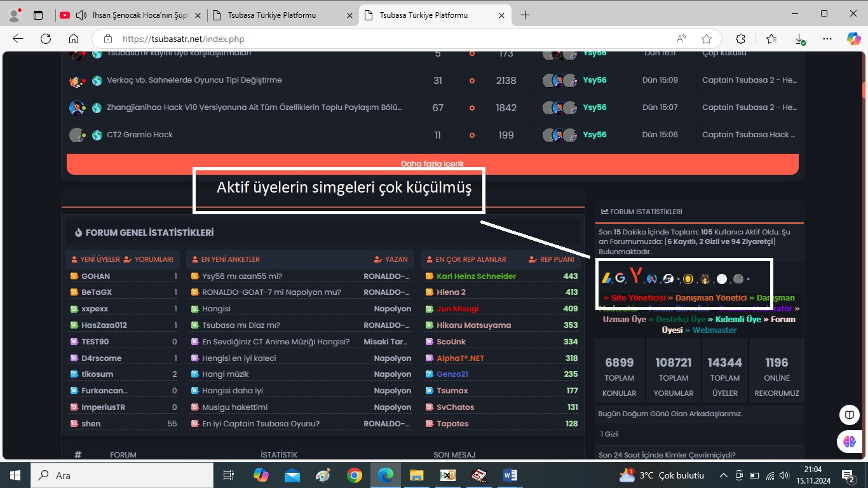868x488 pixels.
Task: Go back using the browser back arrow
Action: coord(18,39)
